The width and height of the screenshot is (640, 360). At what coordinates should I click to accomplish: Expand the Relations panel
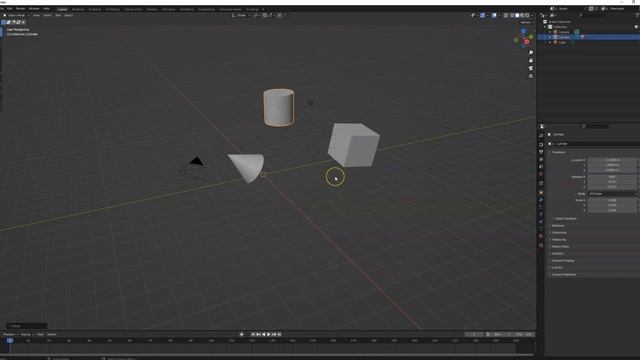point(558,225)
